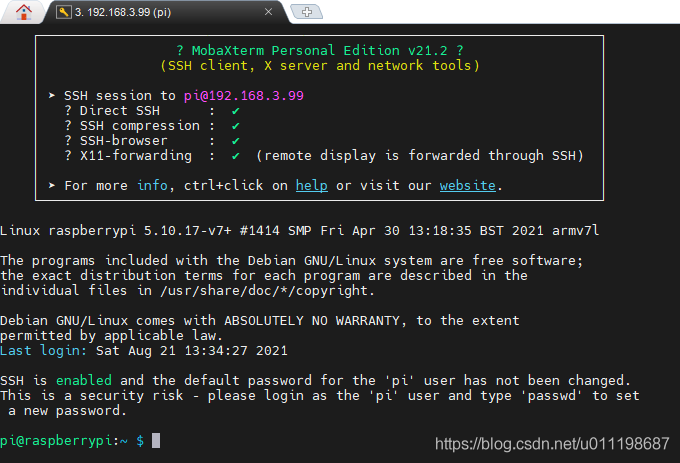Click the SSH compression green checkmark

(235, 126)
